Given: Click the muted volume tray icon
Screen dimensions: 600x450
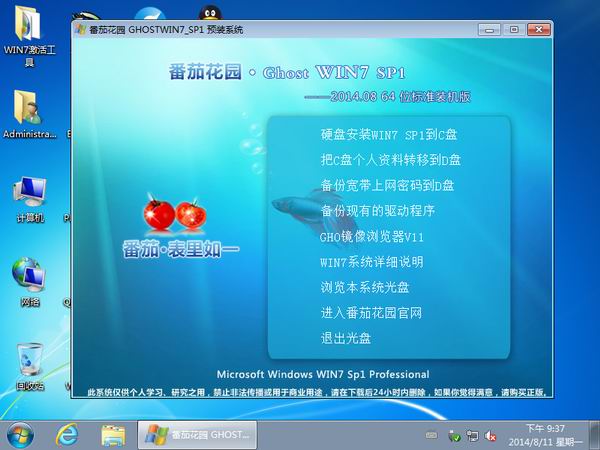Looking at the screenshot, I should pyautogui.click(x=490, y=435).
